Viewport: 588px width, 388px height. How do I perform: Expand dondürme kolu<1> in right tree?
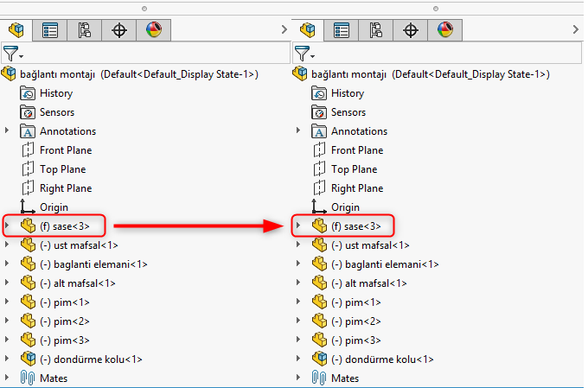pos(298,359)
